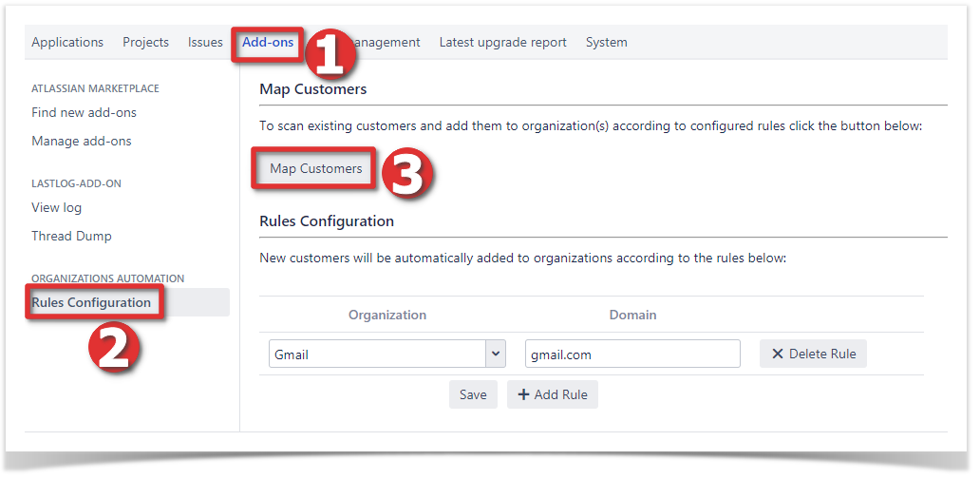Open the Latest upgrade report tab
The image size is (980, 479).
pyautogui.click(x=502, y=42)
